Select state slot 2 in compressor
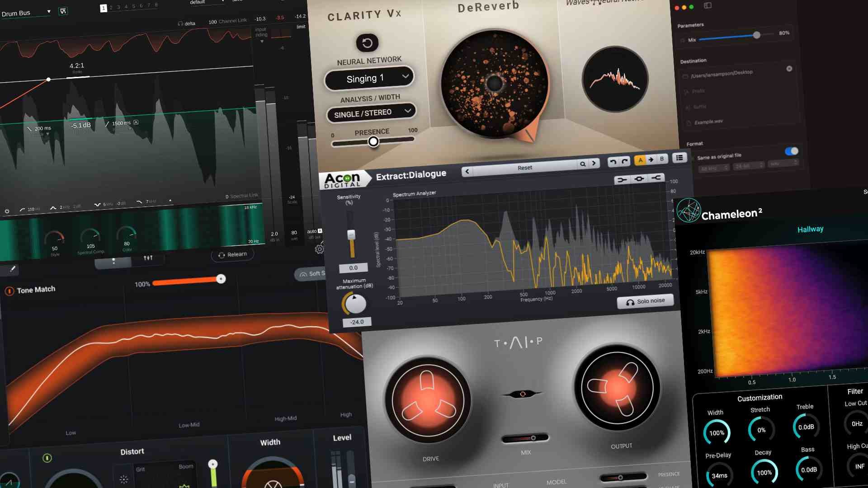The image size is (868, 488). (x=111, y=8)
